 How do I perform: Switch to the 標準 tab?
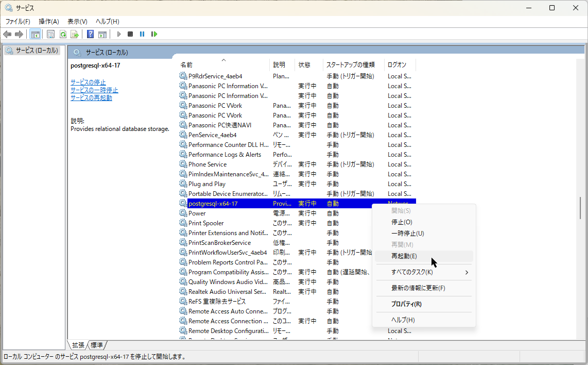pos(97,345)
